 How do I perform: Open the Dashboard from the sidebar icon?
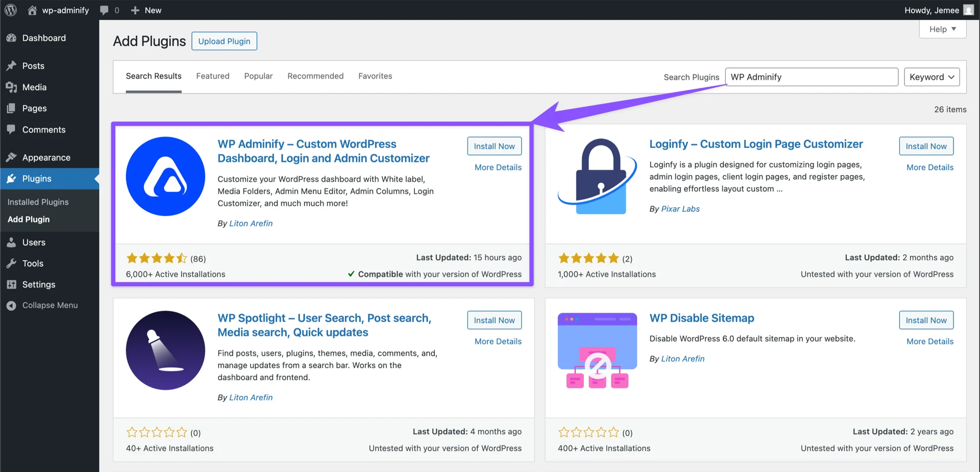(x=12, y=38)
